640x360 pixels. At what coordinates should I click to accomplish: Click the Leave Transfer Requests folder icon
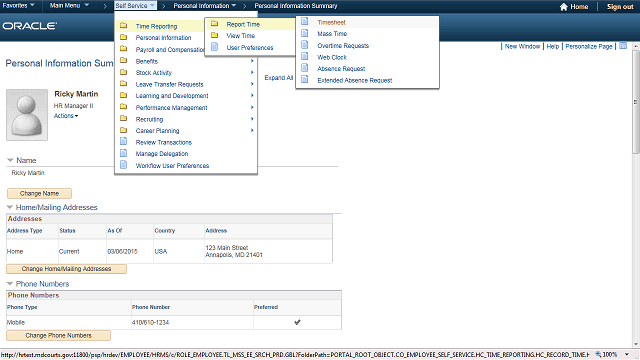[123, 84]
